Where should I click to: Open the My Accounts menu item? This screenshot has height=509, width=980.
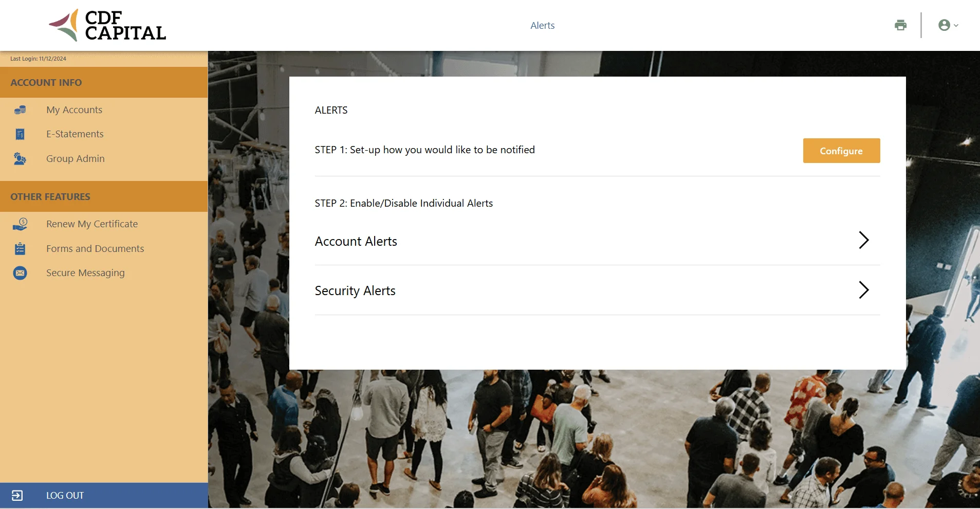[x=74, y=110]
